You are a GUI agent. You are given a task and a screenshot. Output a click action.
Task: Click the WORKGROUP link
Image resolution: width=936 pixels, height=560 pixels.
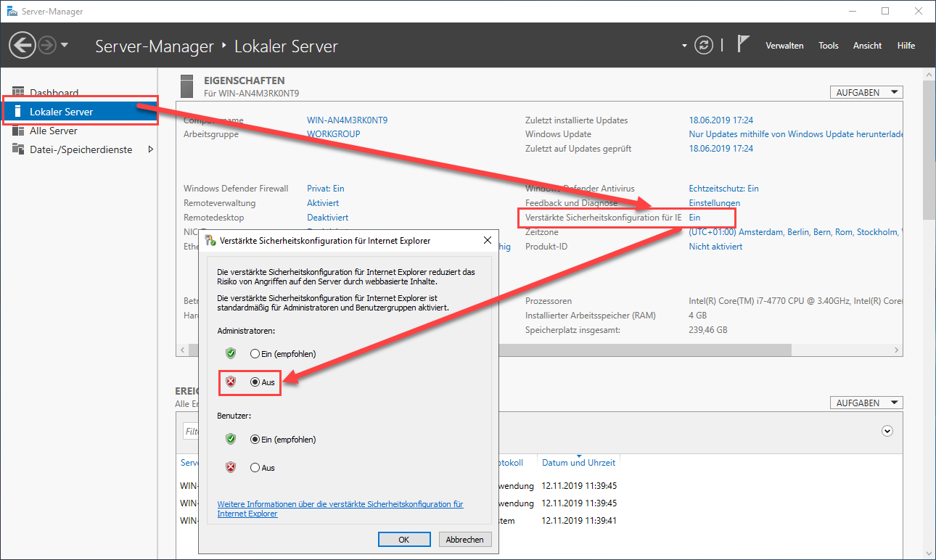point(333,134)
